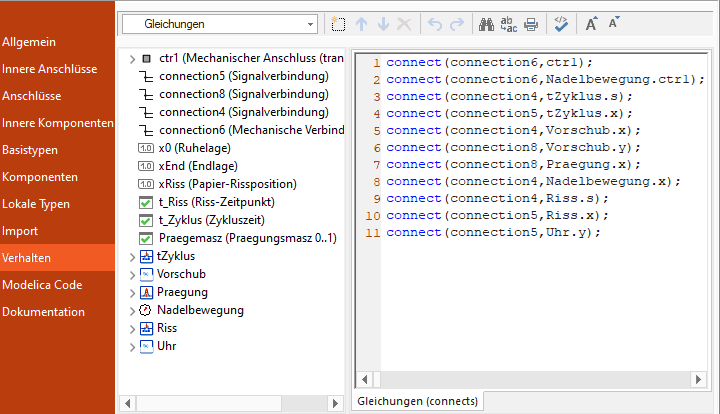Click line 1 connect statement in editor

pos(489,62)
